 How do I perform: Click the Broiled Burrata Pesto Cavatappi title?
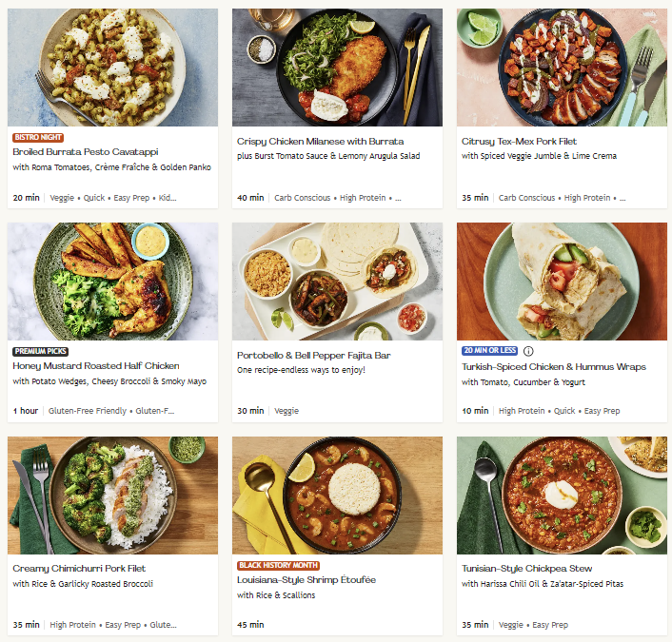88,152
